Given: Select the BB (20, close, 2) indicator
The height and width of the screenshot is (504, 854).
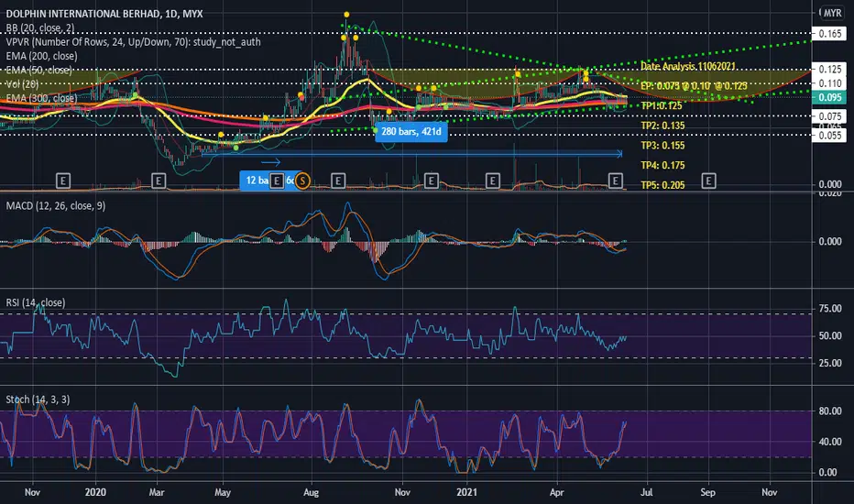Looking at the screenshot, I should point(40,27).
